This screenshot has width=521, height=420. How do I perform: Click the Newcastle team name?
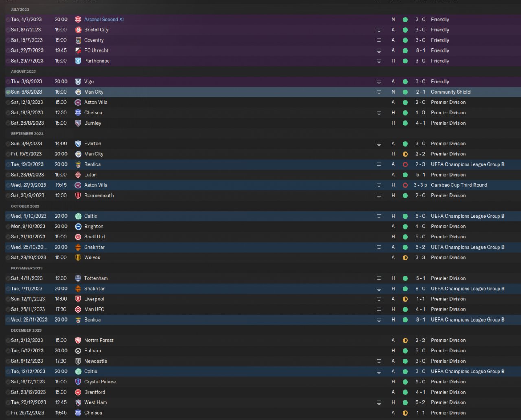pos(96,361)
